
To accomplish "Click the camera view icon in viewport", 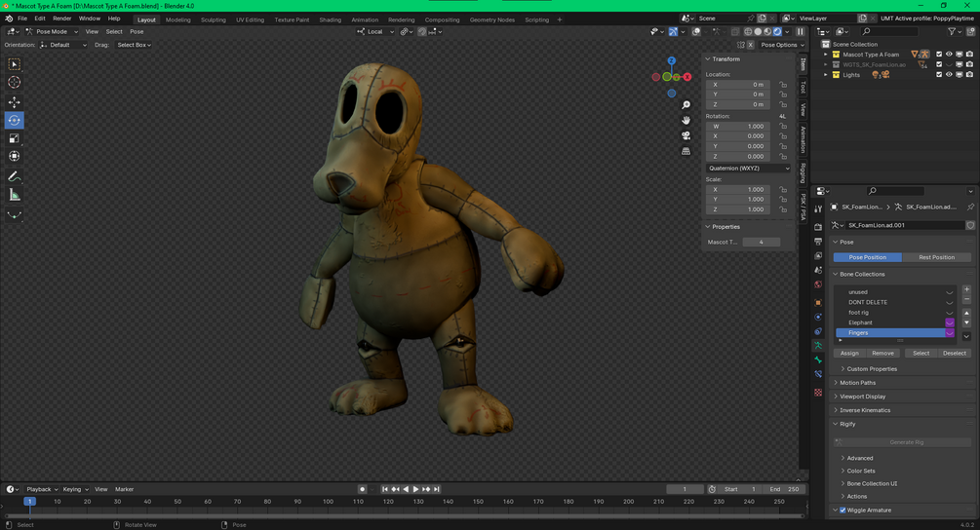I will coord(686,135).
